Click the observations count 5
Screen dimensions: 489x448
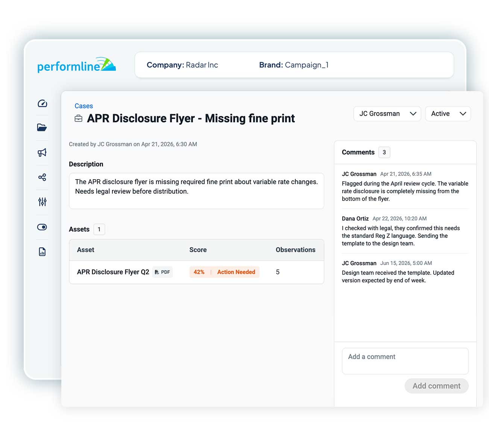click(x=278, y=272)
